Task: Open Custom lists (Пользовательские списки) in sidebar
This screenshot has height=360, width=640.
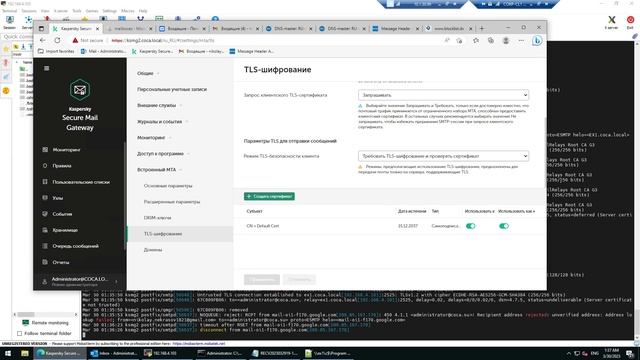Action: 81,182
